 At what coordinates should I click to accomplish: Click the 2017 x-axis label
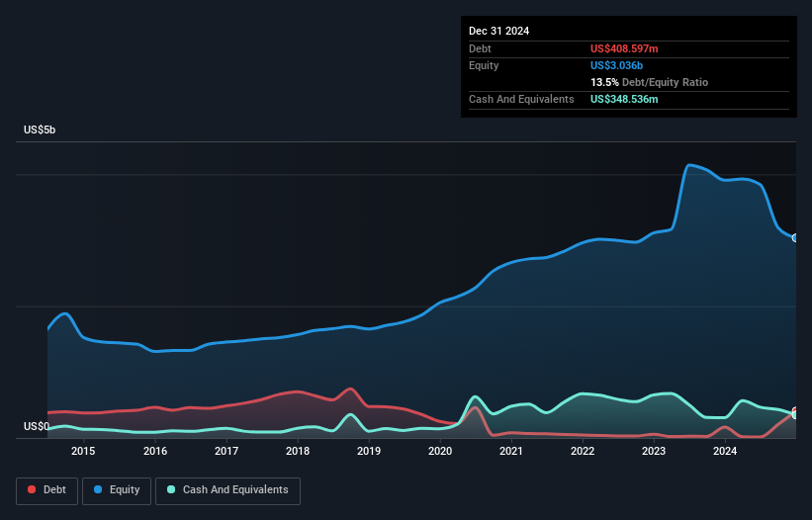tap(226, 451)
